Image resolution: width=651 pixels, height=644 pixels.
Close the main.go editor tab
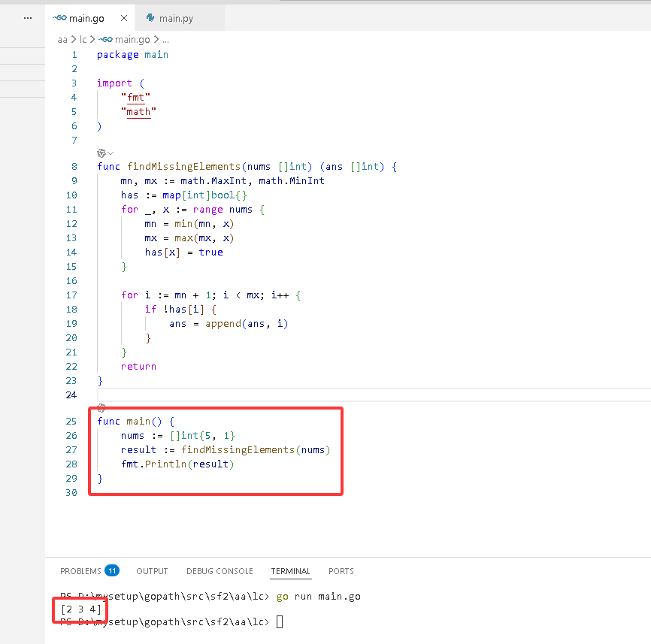coord(124,18)
